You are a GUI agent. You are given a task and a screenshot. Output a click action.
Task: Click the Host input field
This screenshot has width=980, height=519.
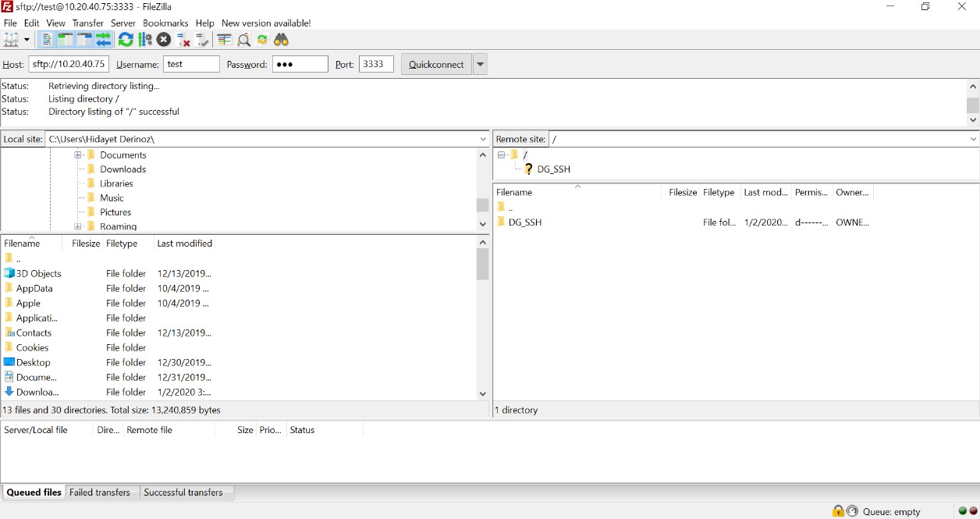[x=68, y=64]
